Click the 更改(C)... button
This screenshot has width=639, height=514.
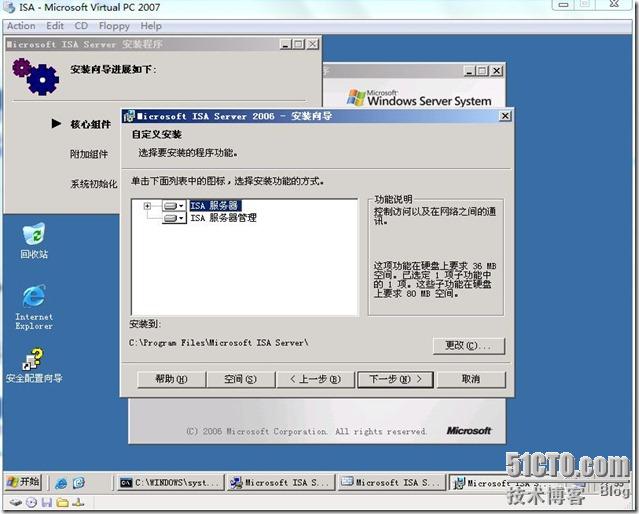[x=469, y=346]
